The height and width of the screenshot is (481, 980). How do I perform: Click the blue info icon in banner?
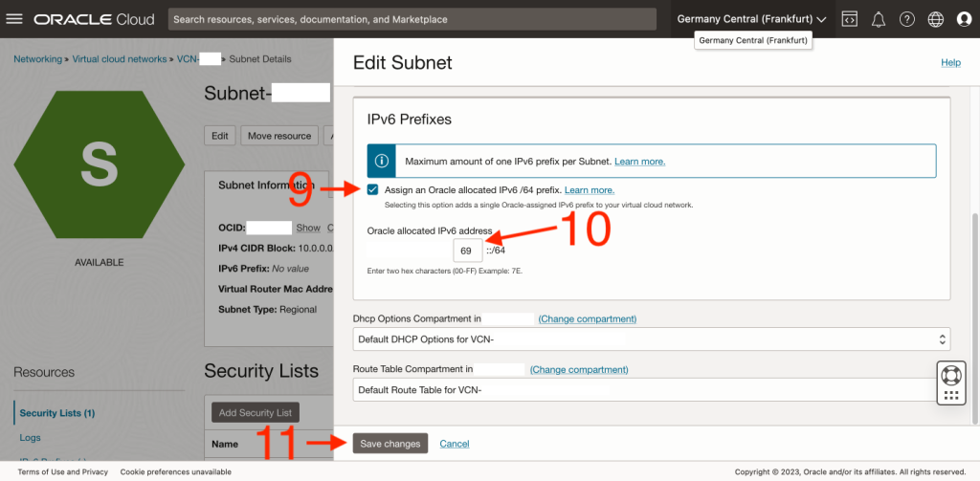click(x=383, y=161)
